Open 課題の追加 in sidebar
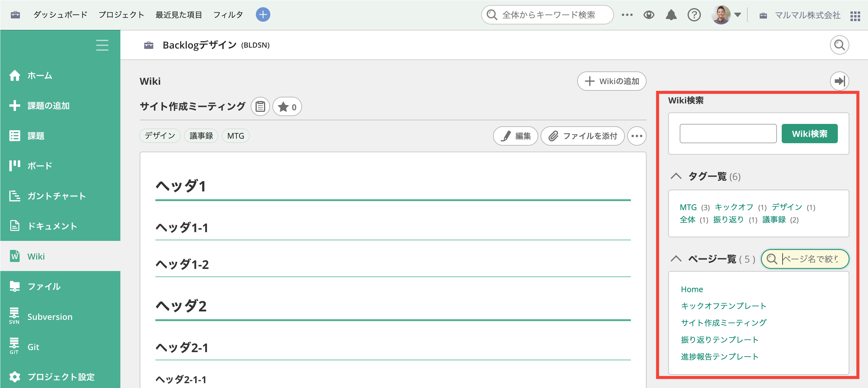The width and height of the screenshot is (868, 388). tap(60, 106)
